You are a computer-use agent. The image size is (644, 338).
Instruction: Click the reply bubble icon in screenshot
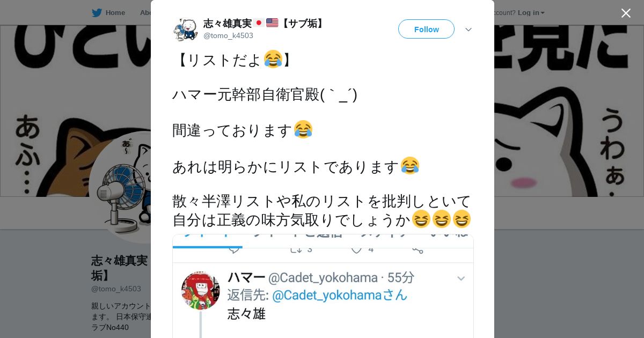click(x=234, y=249)
